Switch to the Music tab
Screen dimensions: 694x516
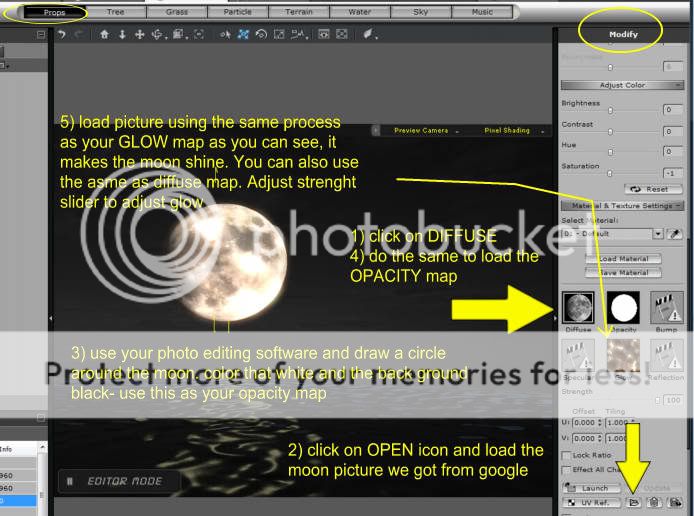[482, 12]
